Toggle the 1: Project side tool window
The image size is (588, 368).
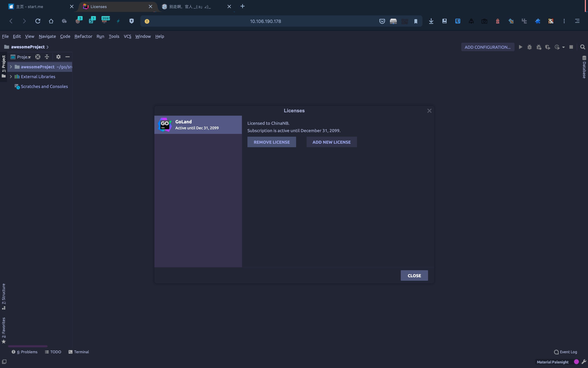pyautogui.click(x=3, y=67)
